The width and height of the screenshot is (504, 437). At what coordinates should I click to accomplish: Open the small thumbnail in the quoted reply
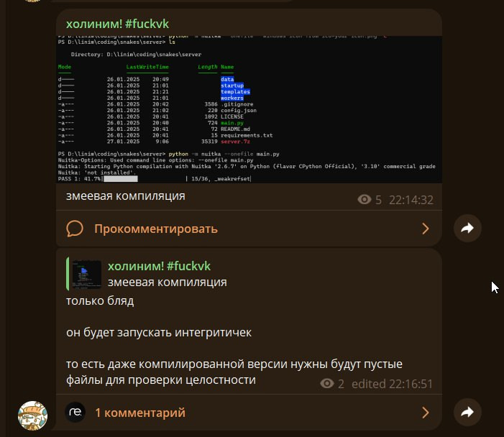pos(87,274)
